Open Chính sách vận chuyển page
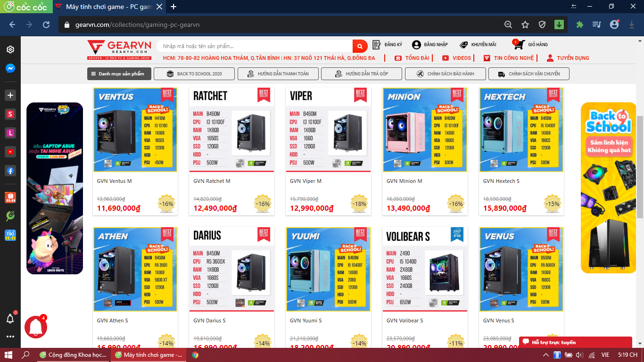Viewport: 644px width, 362px height. [x=529, y=74]
